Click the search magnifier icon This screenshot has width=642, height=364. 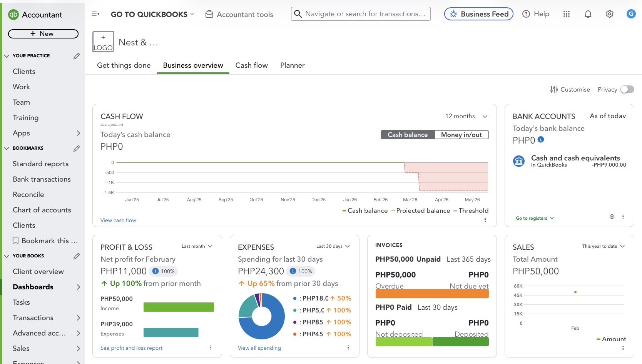pos(298,14)
